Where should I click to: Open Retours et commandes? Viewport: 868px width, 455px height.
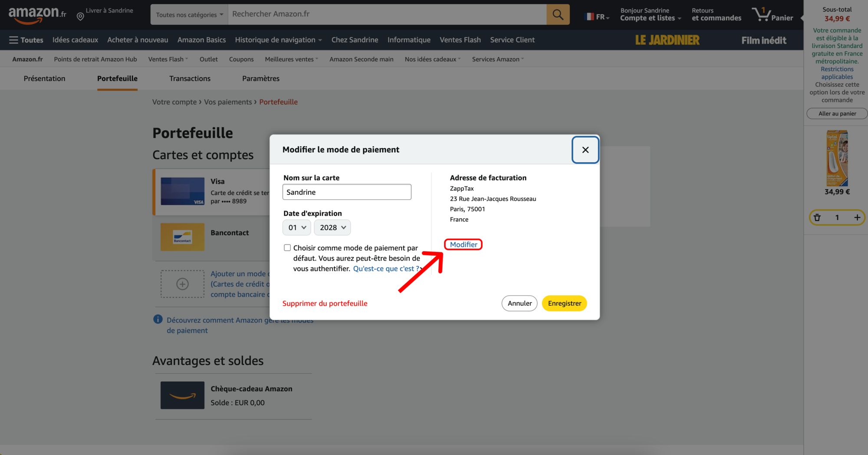(716, 14)
